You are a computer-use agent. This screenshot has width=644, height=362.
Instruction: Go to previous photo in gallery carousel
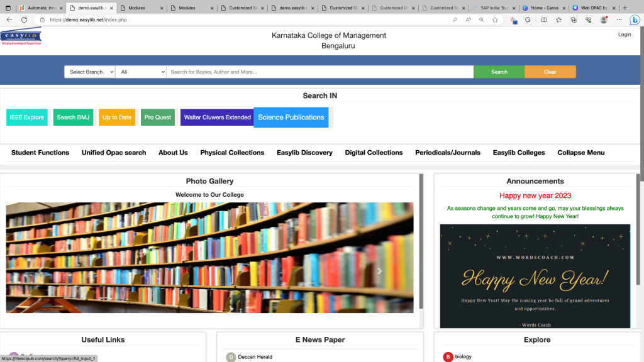point(40,271)
